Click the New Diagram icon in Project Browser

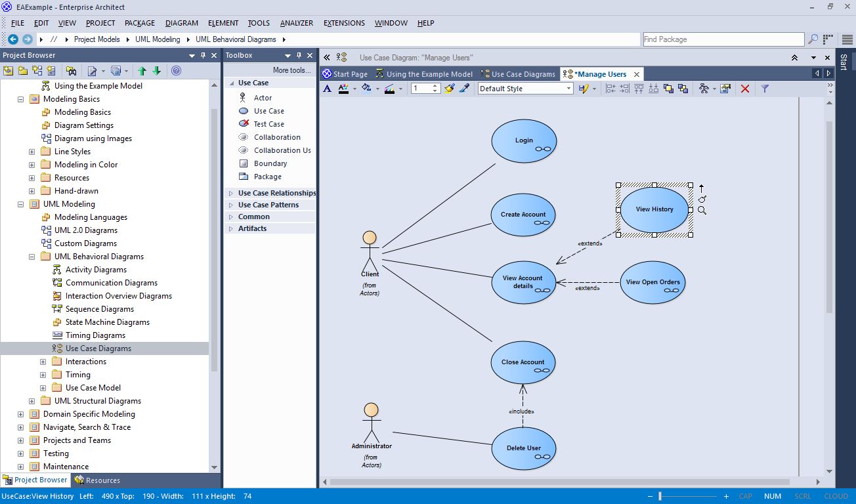click(x=37, y=70)
